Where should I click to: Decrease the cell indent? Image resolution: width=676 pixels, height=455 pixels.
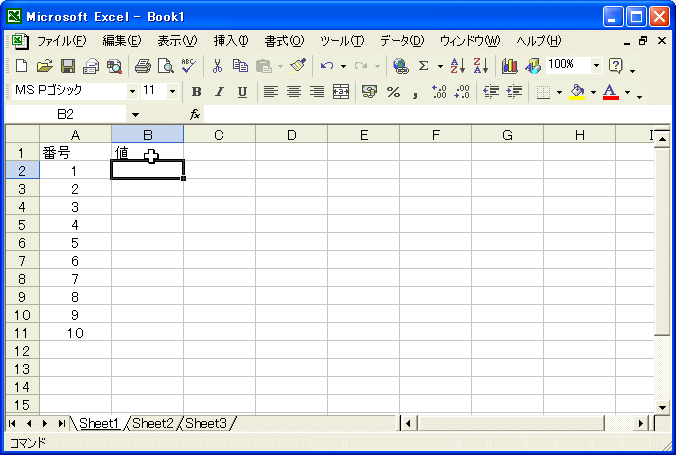(491, 91)
